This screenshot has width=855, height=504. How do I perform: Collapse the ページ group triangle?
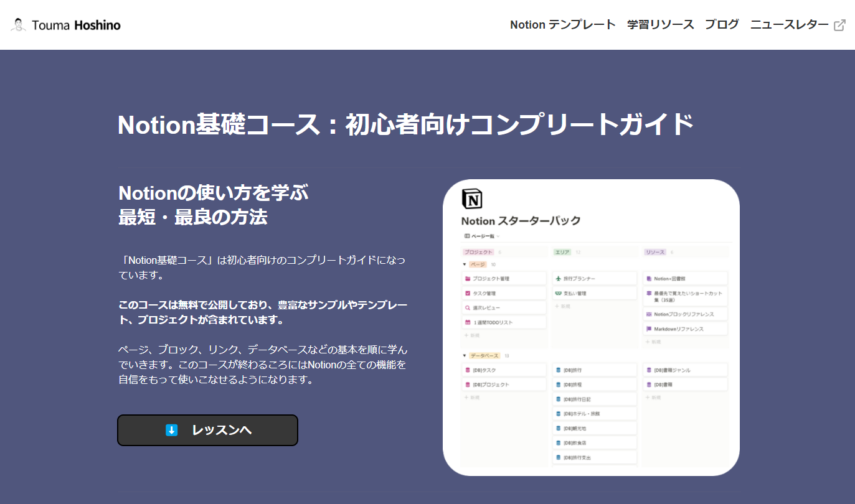pyautogui.click(x=464, y=264)
